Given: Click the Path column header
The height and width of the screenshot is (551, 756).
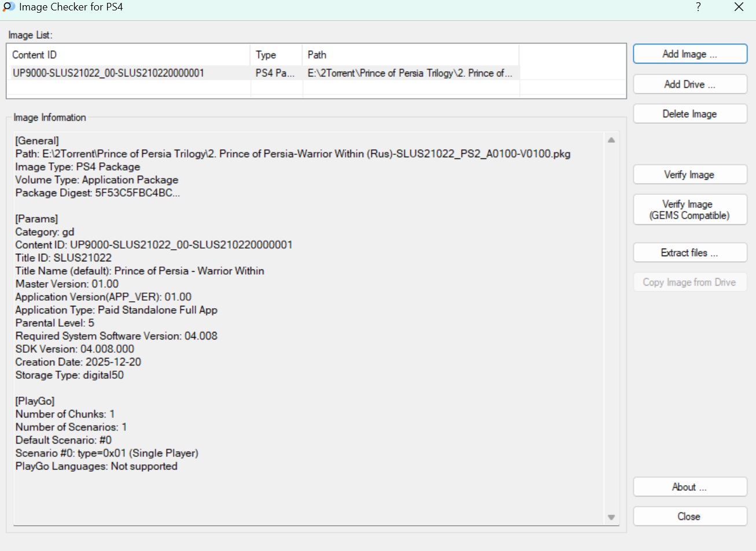Looking at the screenshot, I should pyautogui.click(x=317, y=55).
